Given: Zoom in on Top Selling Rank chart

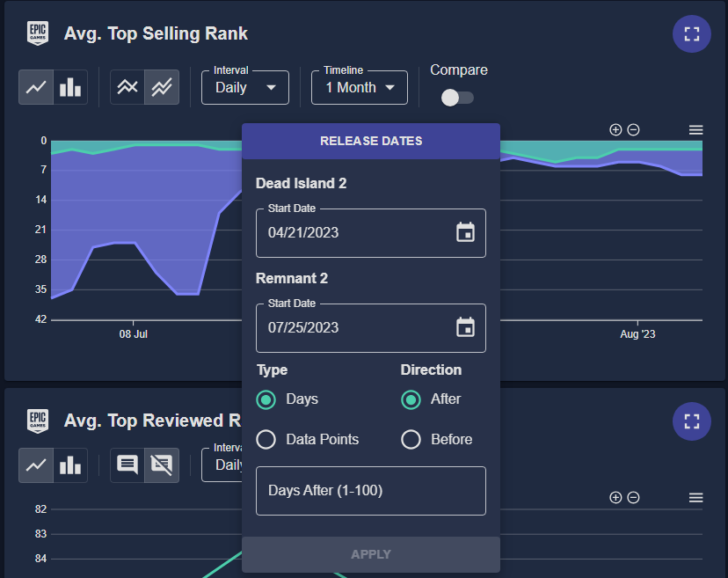Looking at the screenshot, I should coord(615,130).
